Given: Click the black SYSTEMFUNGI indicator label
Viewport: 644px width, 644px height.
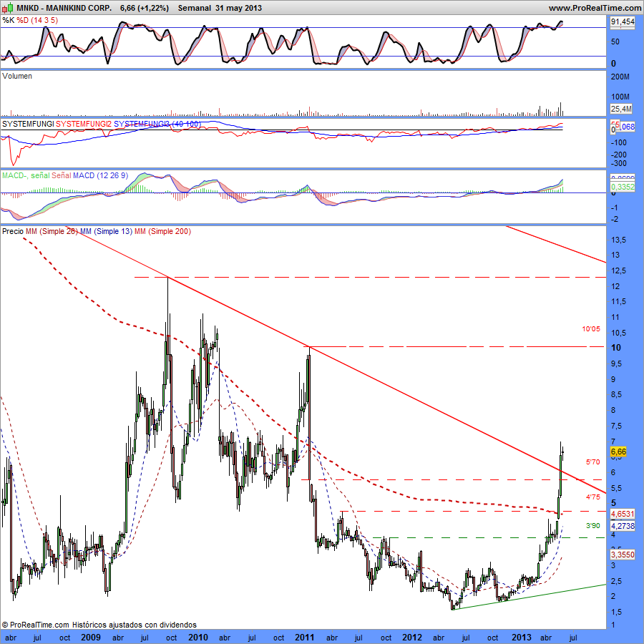Looking at the screenshot, I should coord(28,124).
